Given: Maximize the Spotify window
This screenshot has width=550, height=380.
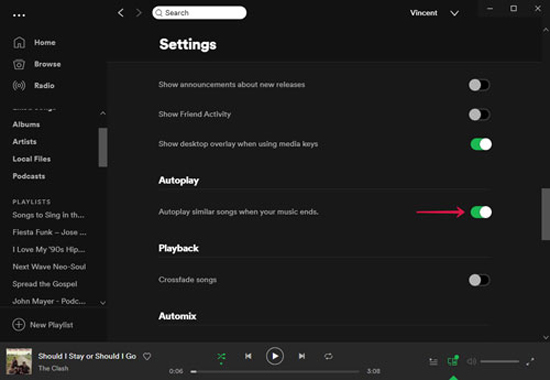Looking at the screenshot, I should click(514, 8).
